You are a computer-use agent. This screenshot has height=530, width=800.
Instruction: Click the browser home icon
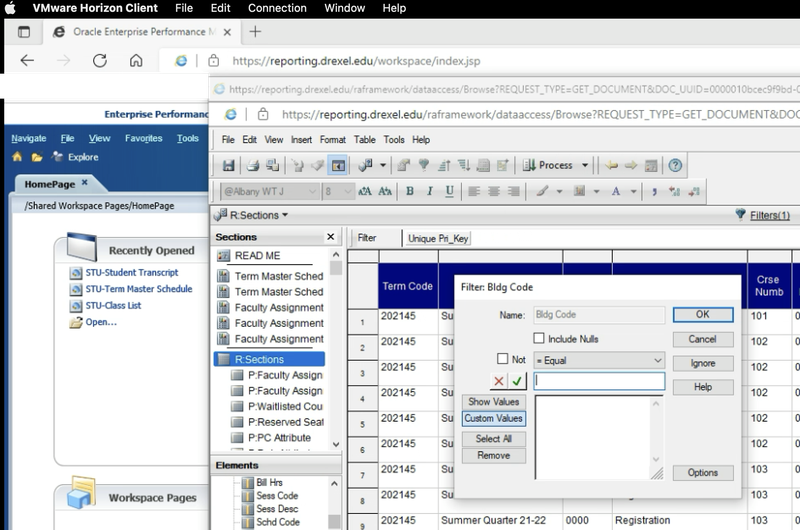coord(136,61)
